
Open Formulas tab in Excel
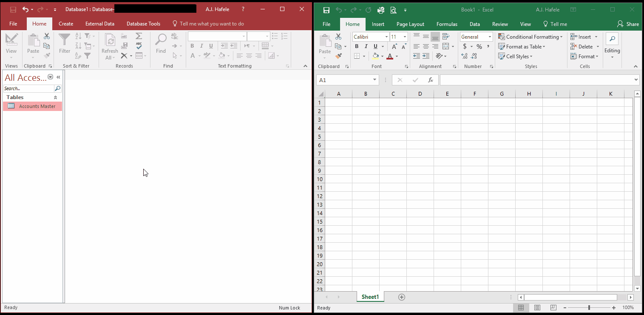pyautogui.click(x=447, y=24)
